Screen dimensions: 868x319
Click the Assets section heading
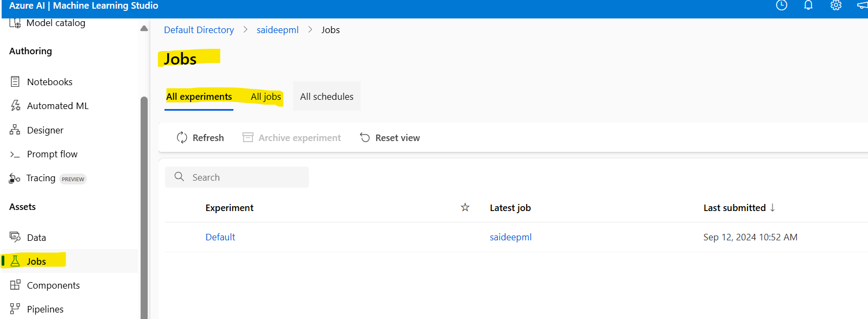pyautogui.click(x=22, y=207)
